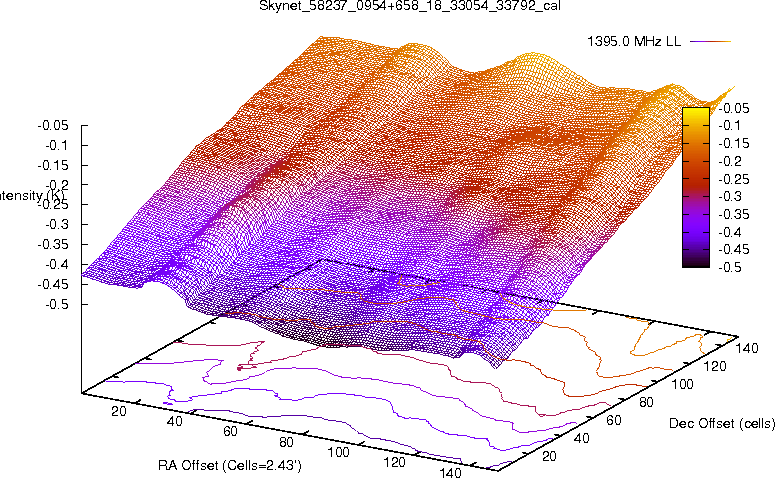
Task: Select the legend entry 1395.0 MHz LL
Action: pyautogui.click(x=634, y=42)
